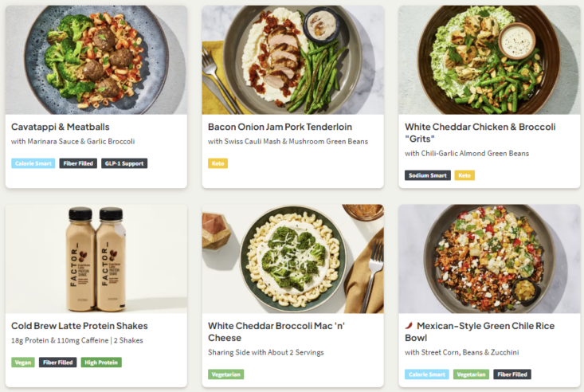Open White Cheddar Broccoli Mac 'n' Cheese photo
The width and height of the screenshot is (584, 392).
pos(292,259)
